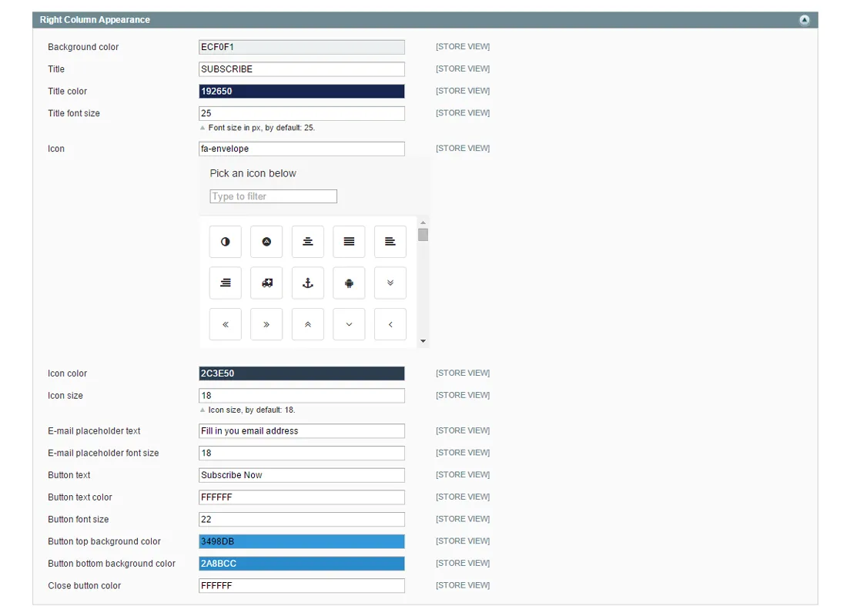This screenshot has height=616, width=847.
Task: Pick the align-center icon
Action: (x=308, y=242)
